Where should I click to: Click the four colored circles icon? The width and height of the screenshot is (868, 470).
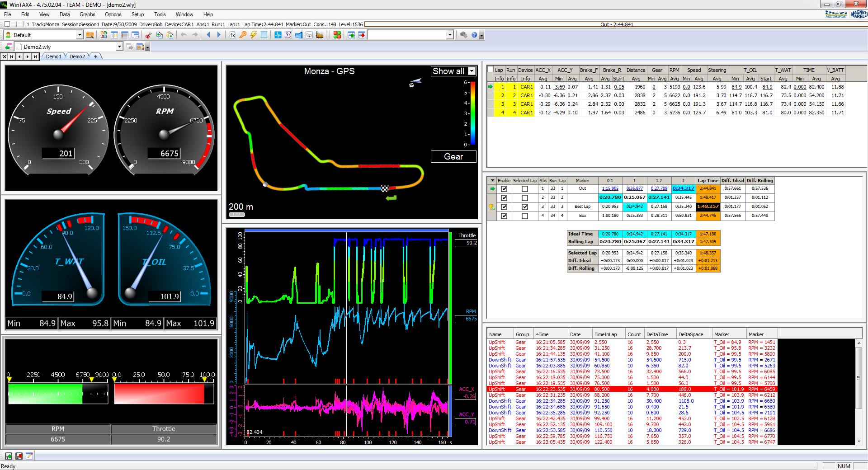tap(337, 35)
